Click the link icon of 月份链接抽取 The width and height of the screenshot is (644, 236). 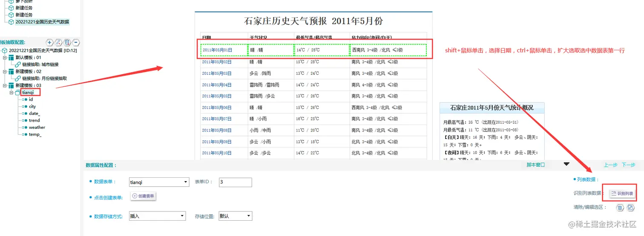click(18, 79)
